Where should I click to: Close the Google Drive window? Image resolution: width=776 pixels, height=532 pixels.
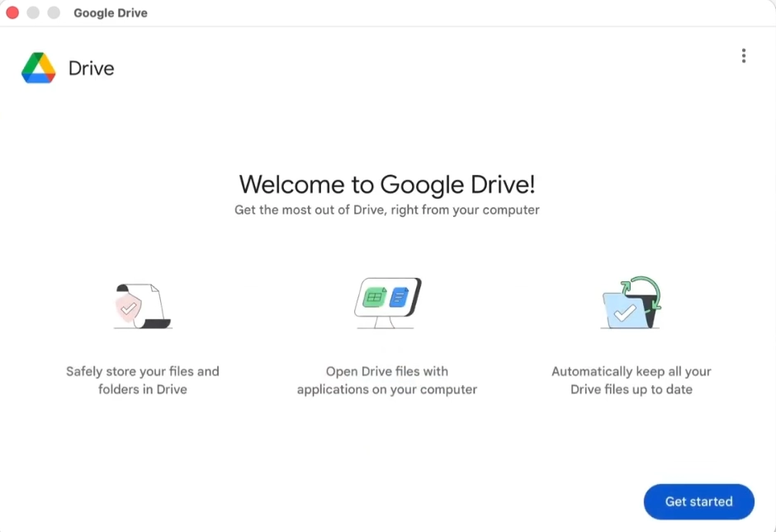pos(12,12)
